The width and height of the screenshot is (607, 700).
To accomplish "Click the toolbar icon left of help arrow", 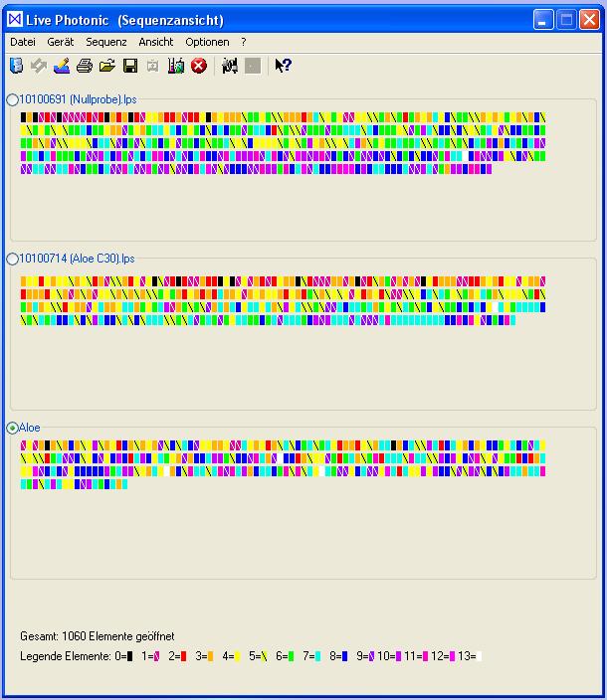I will click(x=253, y=66).
